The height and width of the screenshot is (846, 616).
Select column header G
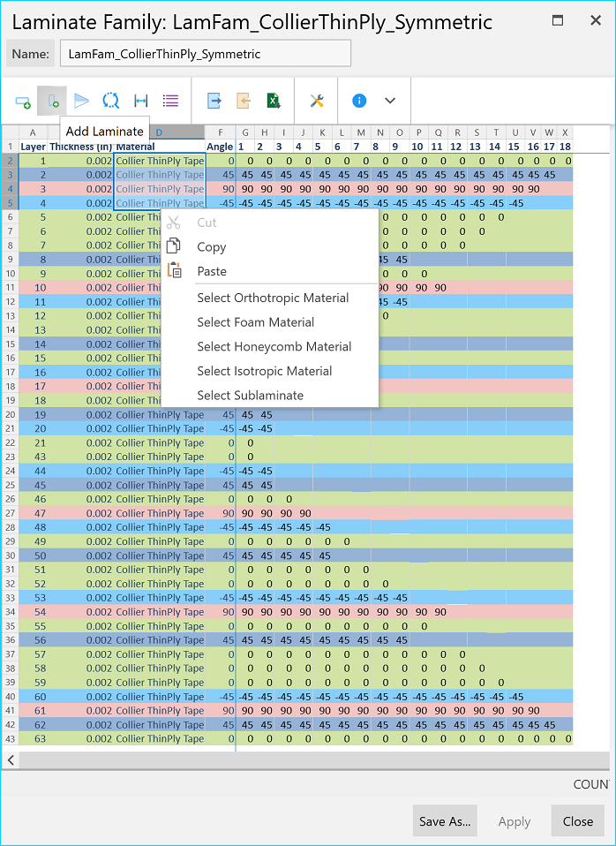(245, 132)
